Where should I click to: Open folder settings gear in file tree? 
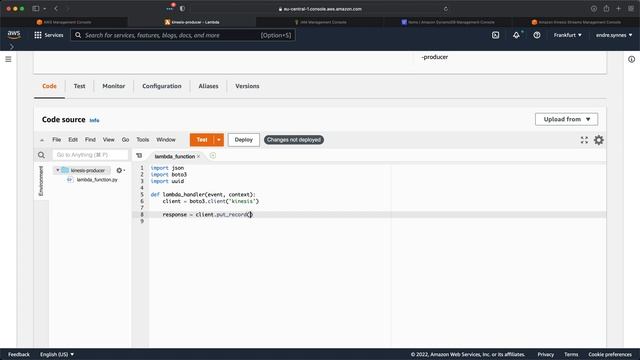tap(120, 170)
